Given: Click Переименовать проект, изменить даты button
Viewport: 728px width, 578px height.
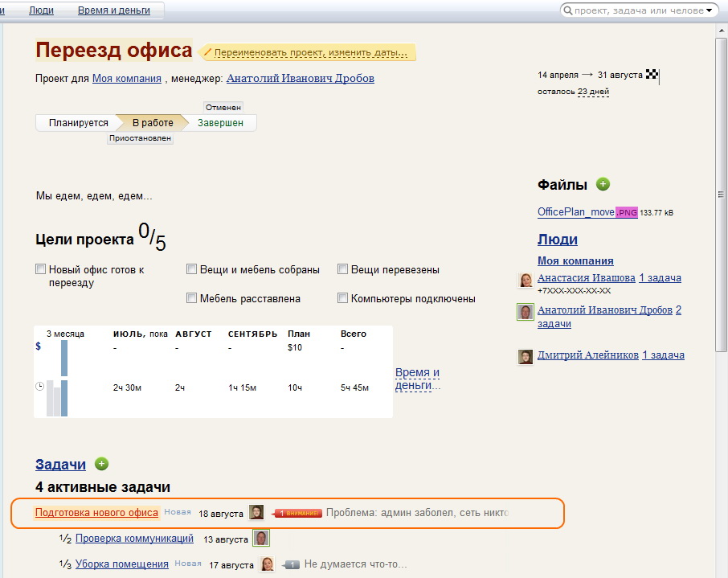Looking at the screenshot, I should 310,53.
